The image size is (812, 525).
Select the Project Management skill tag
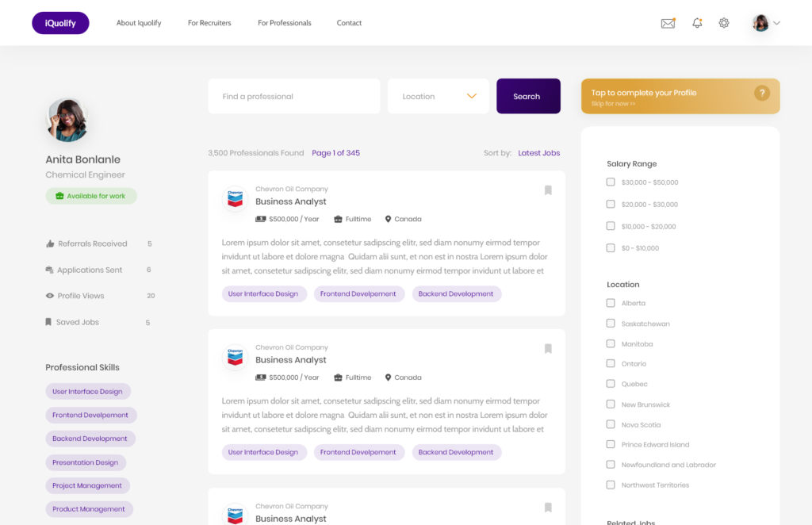(x=87, y=485)
